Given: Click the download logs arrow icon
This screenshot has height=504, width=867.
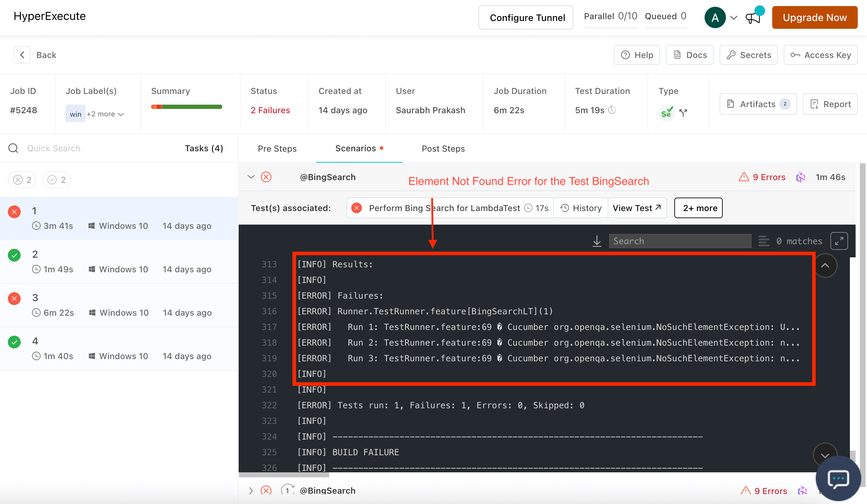Looking at the screenshot, I should (x=597, y=241).
